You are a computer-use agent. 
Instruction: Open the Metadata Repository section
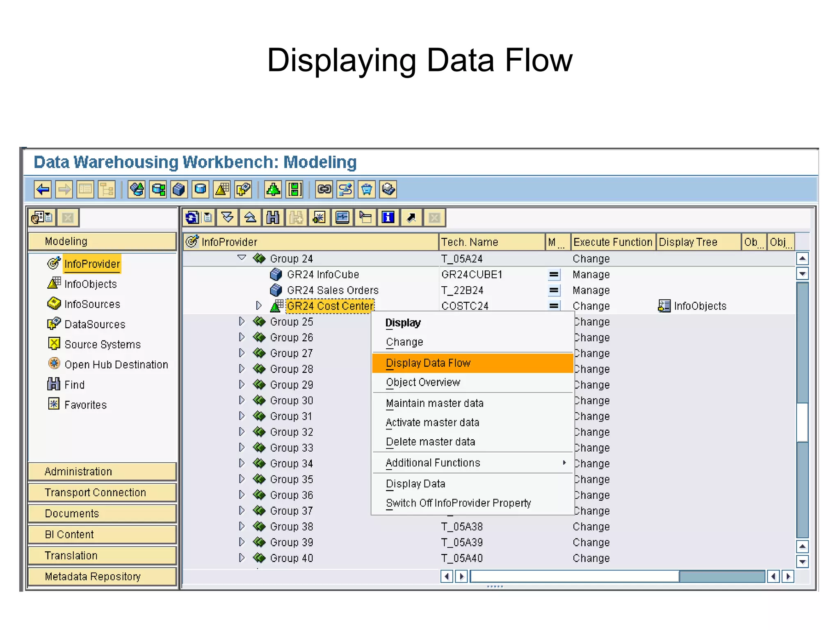click(x=102, y=576)
